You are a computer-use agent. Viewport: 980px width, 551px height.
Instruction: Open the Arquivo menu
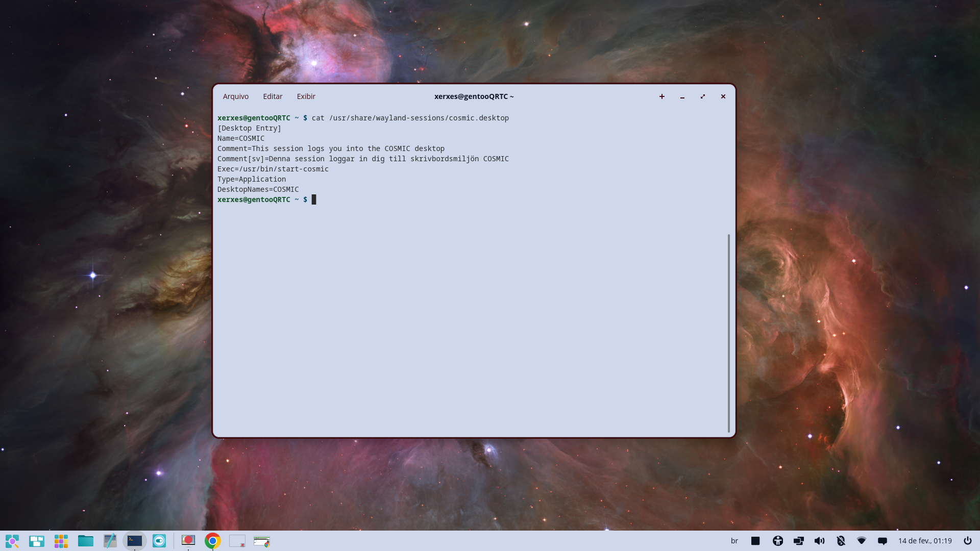(236, 96)
